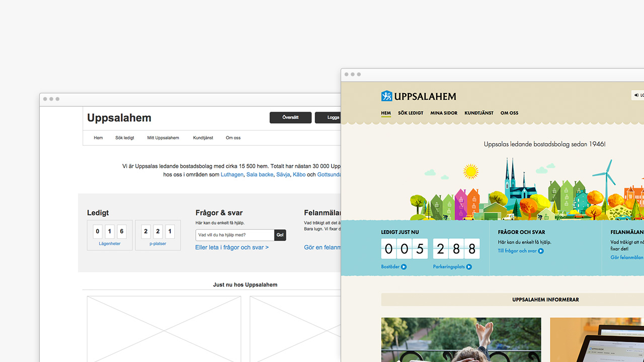Select OM OSS in the colored site navigation
Screen dimensions: 644x362
pyautogui.click(x=509, y=113)
